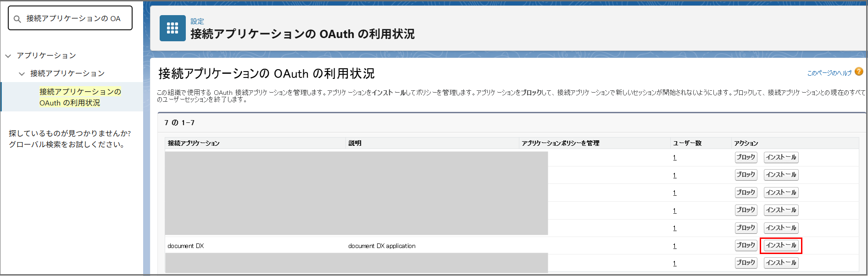
Task: Open user count link in first row
Action: click(x=674, y=158)
